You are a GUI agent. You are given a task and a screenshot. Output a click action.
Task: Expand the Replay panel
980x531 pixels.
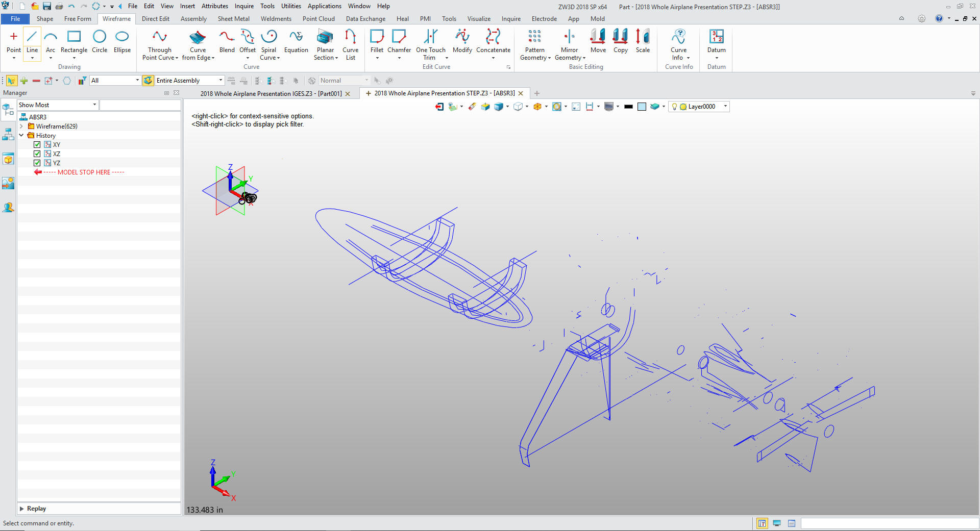(x=22, y=509)
